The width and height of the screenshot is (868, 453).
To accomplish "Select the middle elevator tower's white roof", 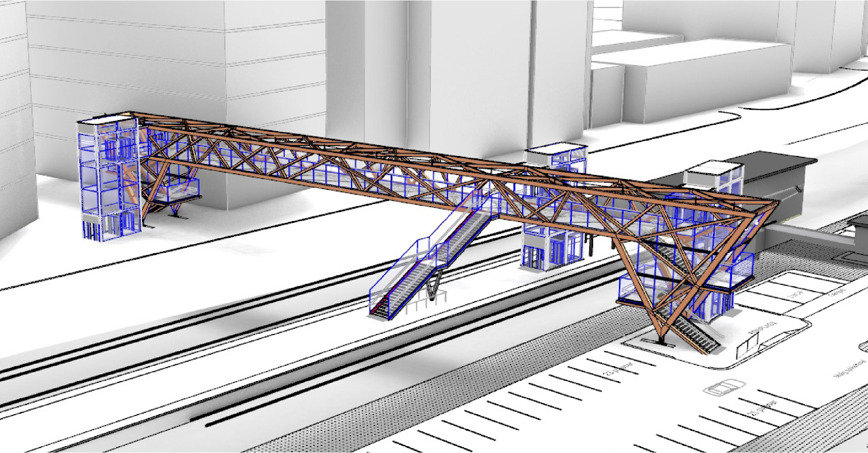I will click(555, 151).
